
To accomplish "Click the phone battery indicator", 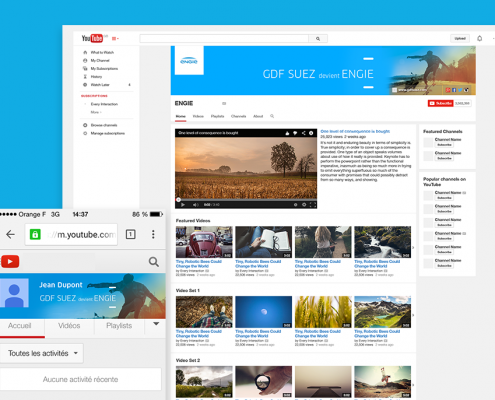I will [x=156, y=214].
